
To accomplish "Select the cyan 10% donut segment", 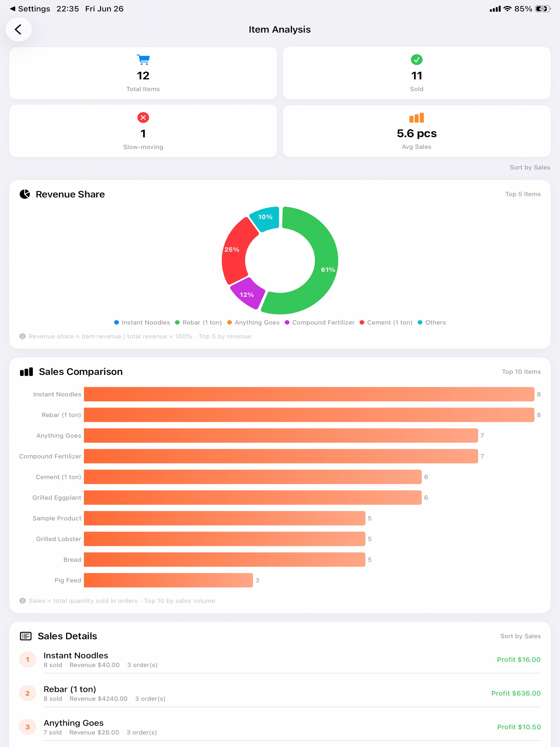I will [265, 218].
